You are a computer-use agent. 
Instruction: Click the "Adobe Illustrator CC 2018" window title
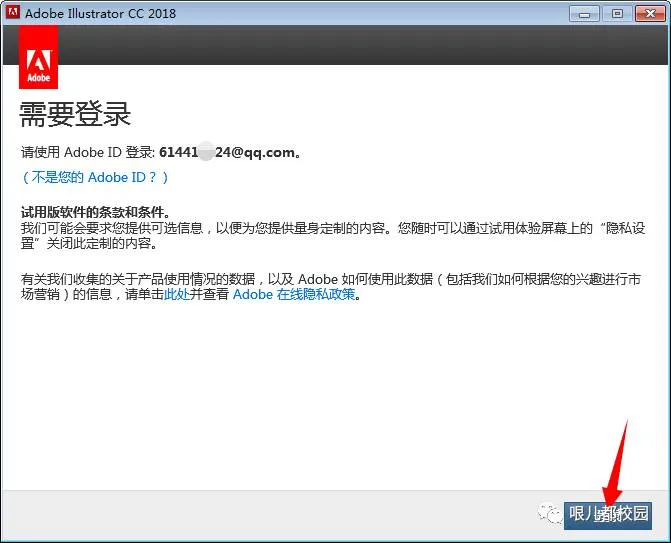[101, 13]
